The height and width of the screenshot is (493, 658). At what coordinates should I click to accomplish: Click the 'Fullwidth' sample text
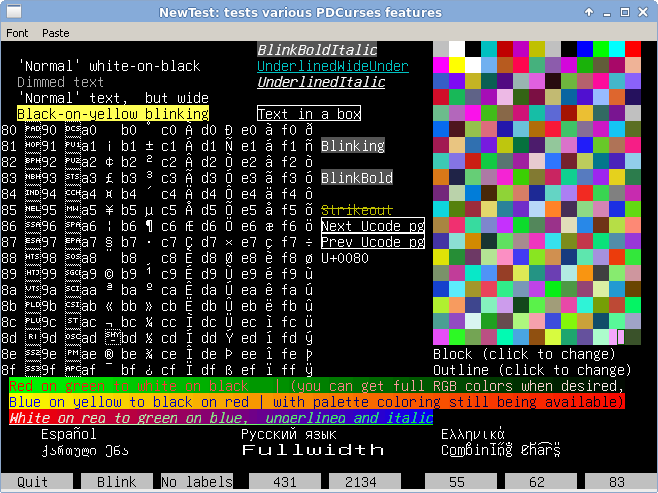(313, 450)
